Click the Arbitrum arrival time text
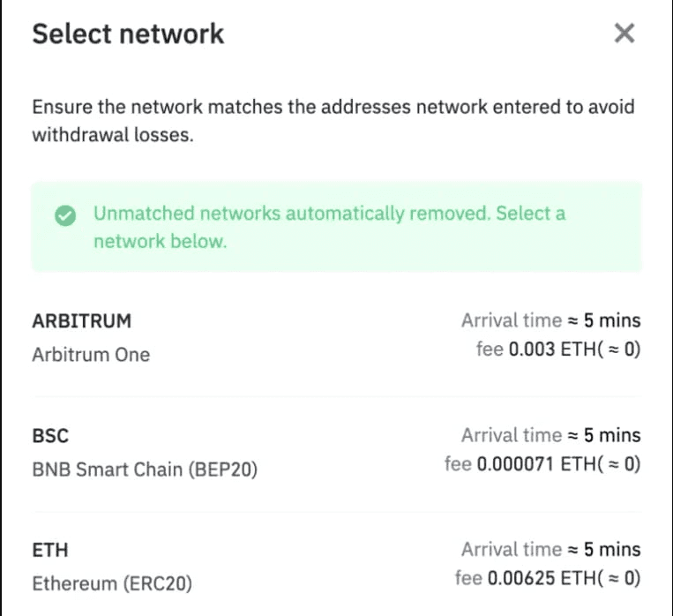 pos(550,320)
